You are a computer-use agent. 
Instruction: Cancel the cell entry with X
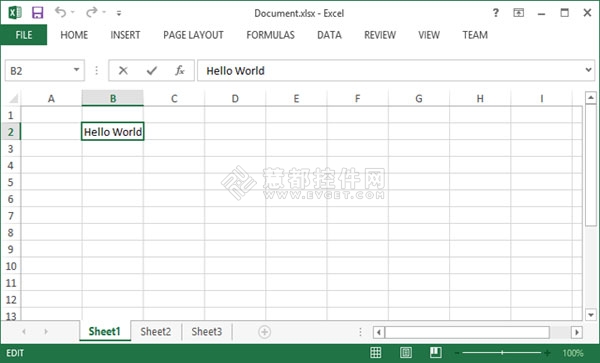click(123, 70)
